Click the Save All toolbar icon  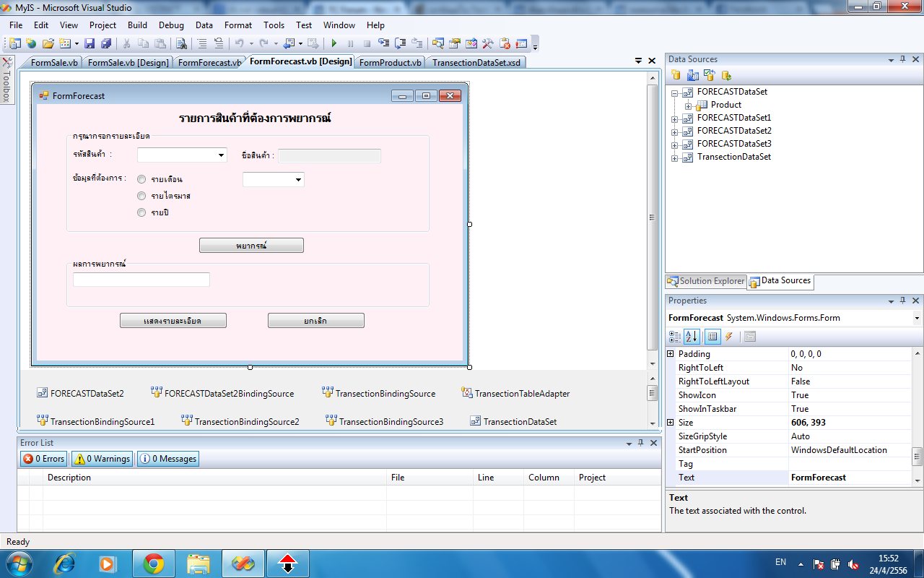(105, 43)
